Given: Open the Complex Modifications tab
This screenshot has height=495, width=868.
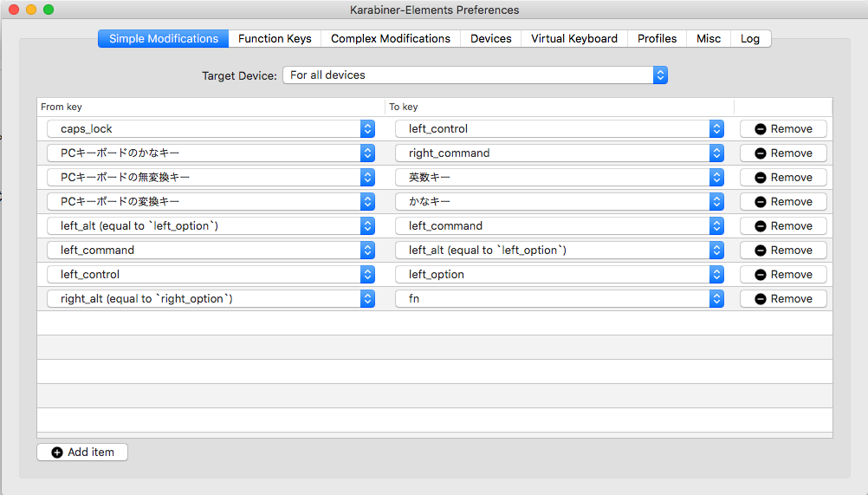Looking at the screenshot, I should pyautogui.click(x=391, y=39).
